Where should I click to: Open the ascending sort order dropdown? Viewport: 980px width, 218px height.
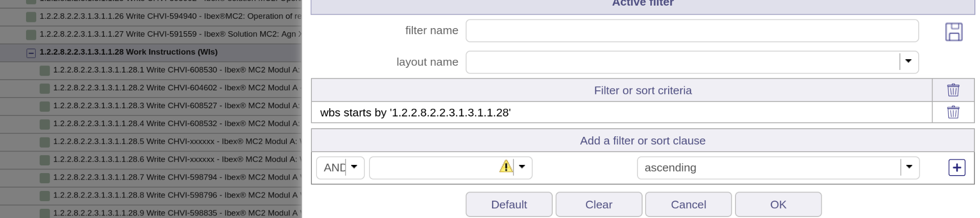(909, 167)
